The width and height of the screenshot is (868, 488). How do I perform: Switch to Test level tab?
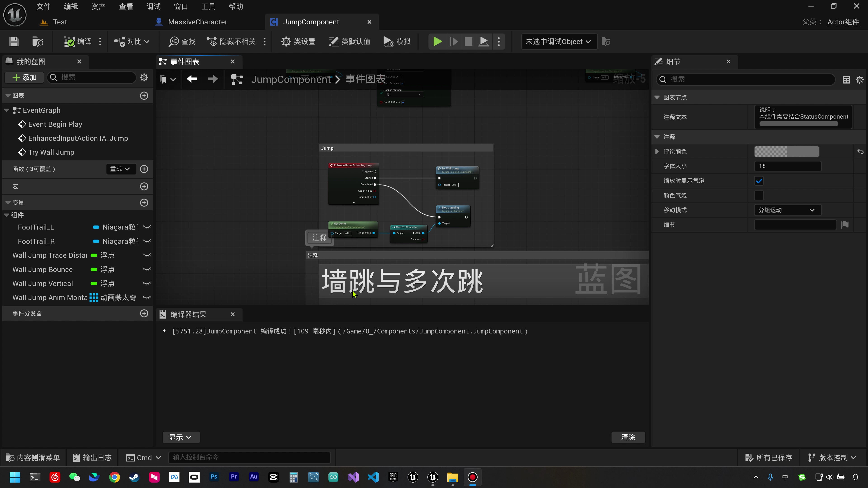tap(54, 22)
